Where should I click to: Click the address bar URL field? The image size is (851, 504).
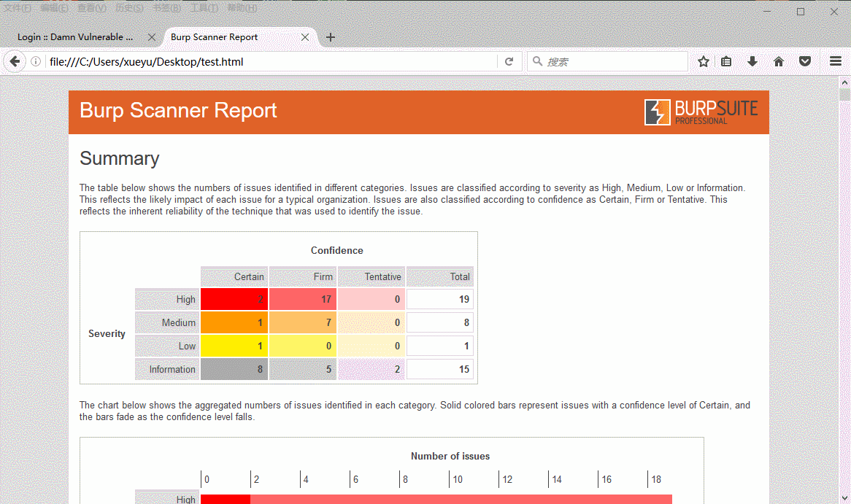tap(272, 61)
